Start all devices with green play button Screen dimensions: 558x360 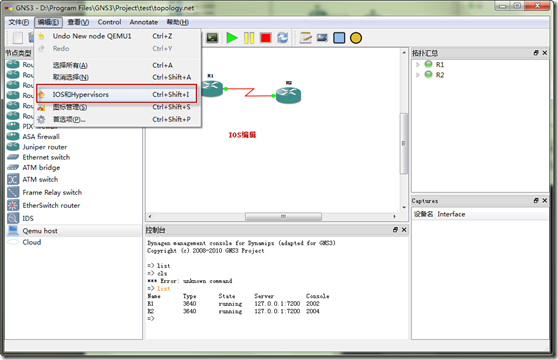click(232, 37)
